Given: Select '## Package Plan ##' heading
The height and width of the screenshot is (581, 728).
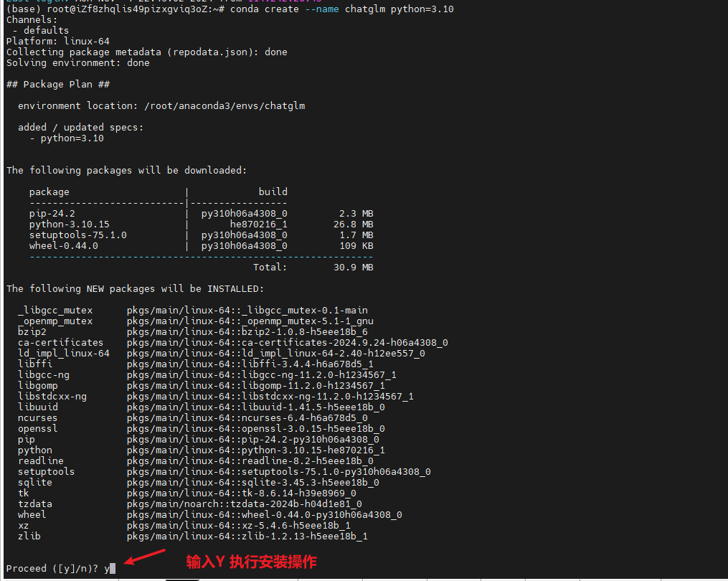Looking at the screenshot, I should pos(58,85).
